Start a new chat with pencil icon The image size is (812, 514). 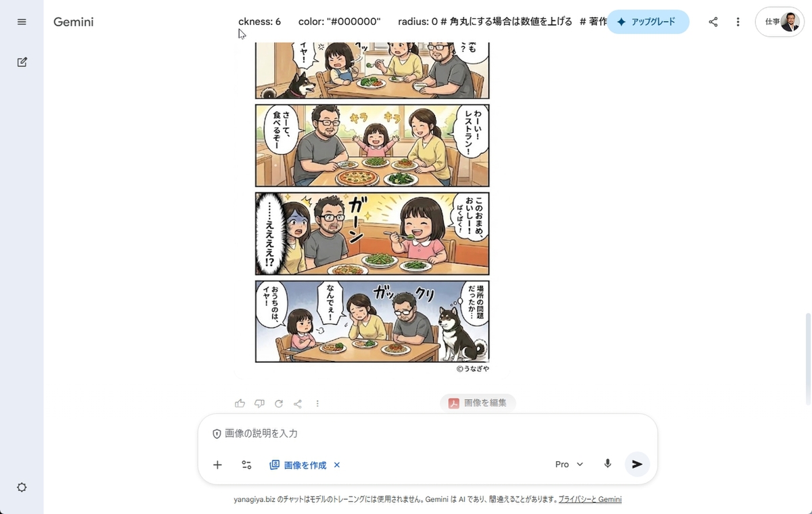pos(22,62)
